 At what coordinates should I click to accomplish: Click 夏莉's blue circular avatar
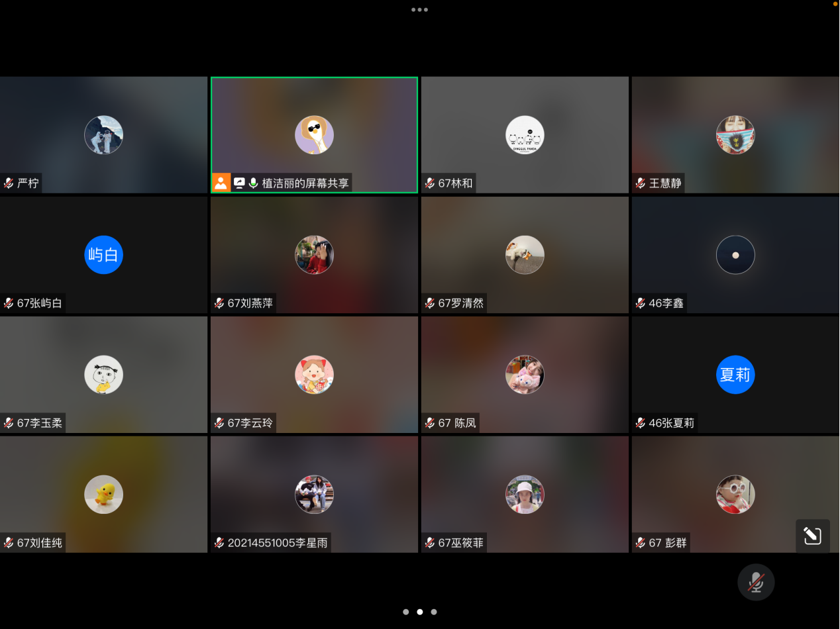click(x=735, y=374)
